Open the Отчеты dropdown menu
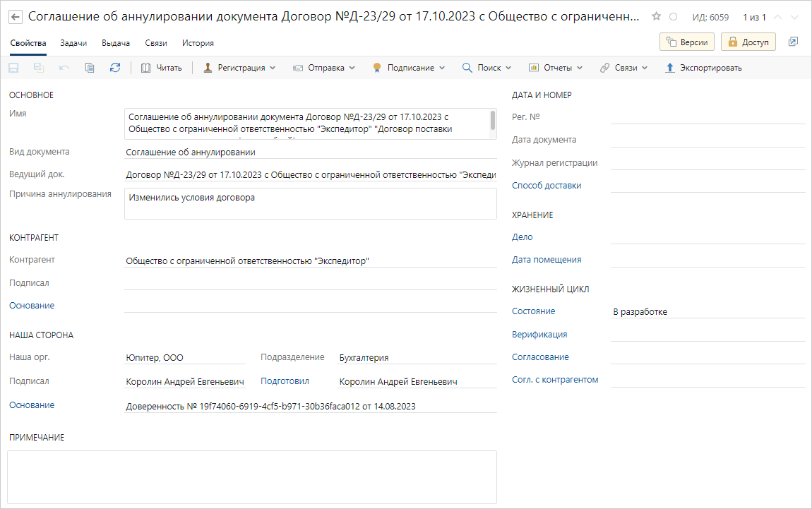Image resolution: width=812 pixels, height=509 pixels. coord(556,68)
